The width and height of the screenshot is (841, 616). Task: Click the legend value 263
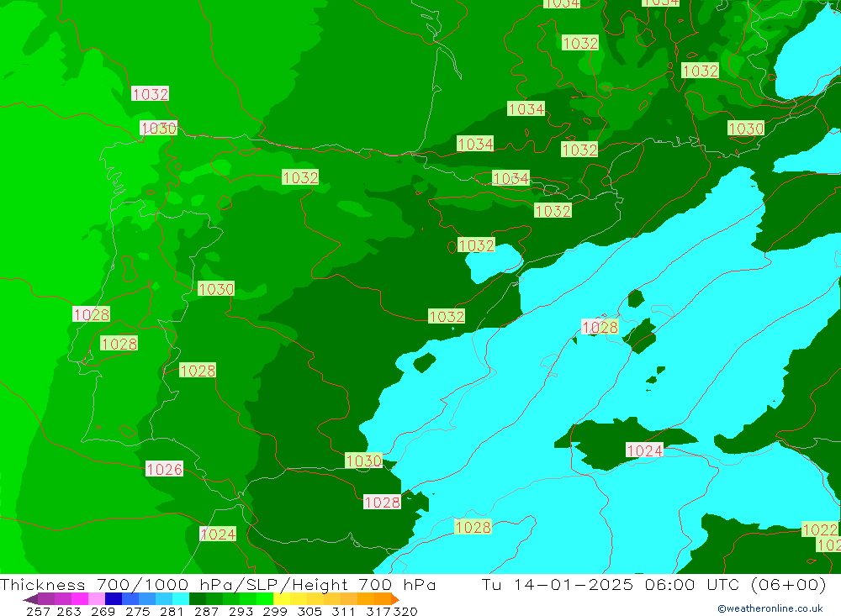pyautogui.click(x=69, y=611)
